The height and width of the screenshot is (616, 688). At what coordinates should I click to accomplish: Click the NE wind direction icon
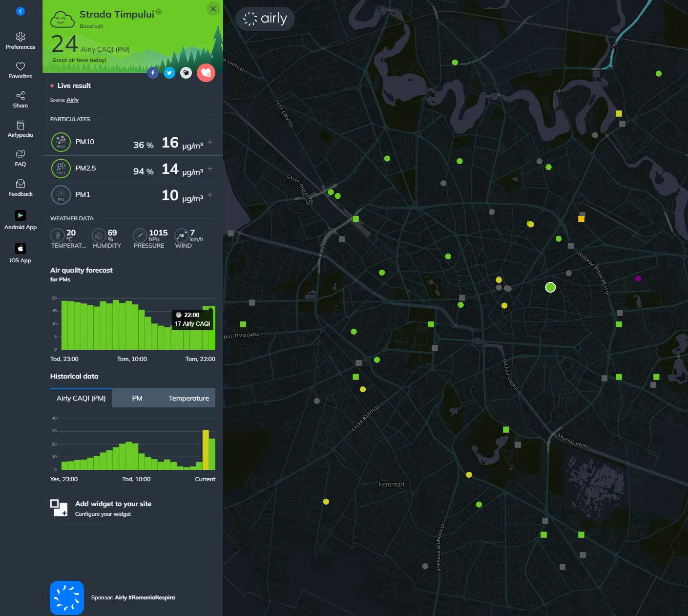(x=182, y=235)
